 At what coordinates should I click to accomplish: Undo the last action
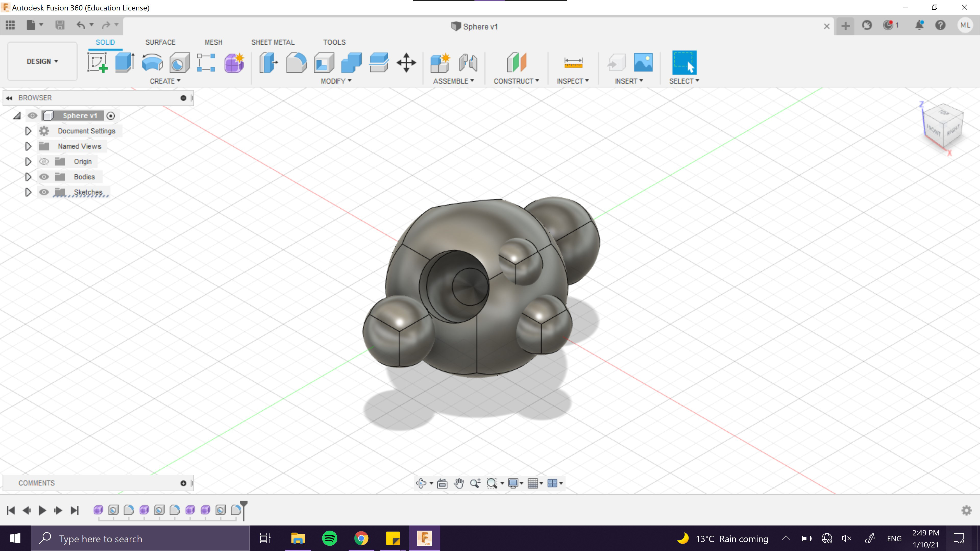click(x=81, y=25)
